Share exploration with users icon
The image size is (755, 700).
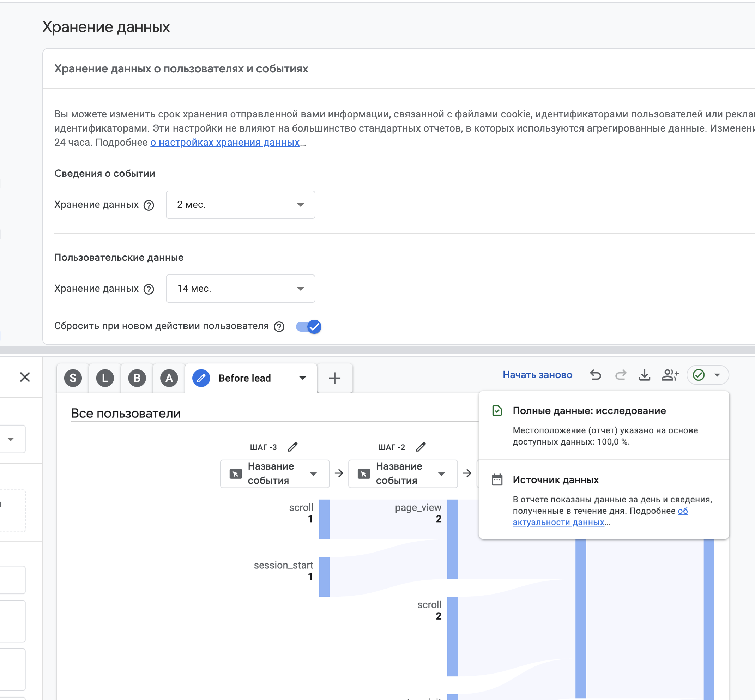[670, 375]
